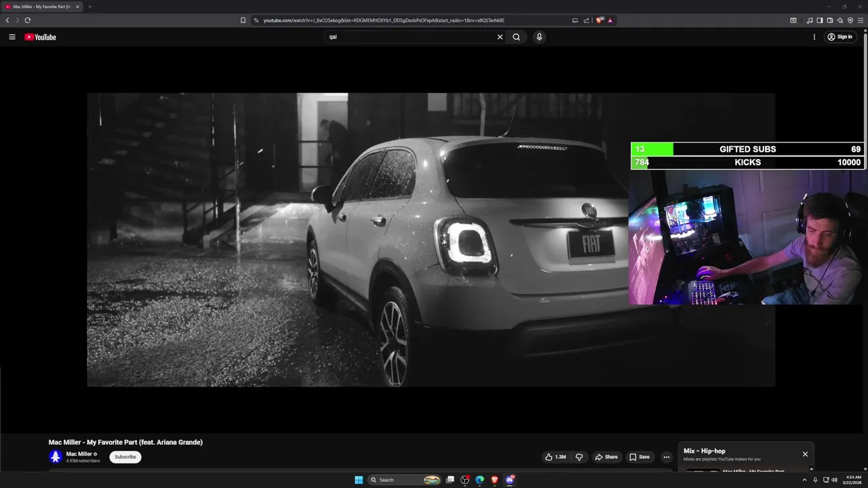Open the Windows Start menu
The image size is (868, 488).
359,480
